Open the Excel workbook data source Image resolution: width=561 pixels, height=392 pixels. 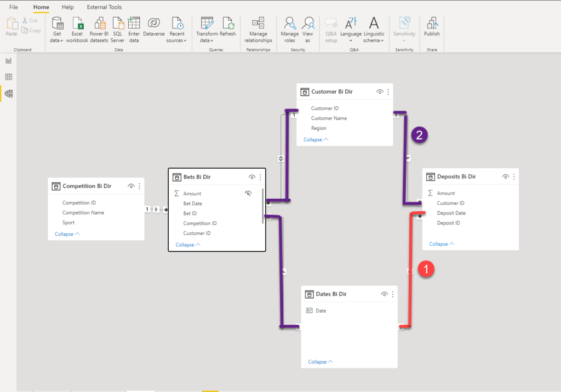tap(77, 30)
